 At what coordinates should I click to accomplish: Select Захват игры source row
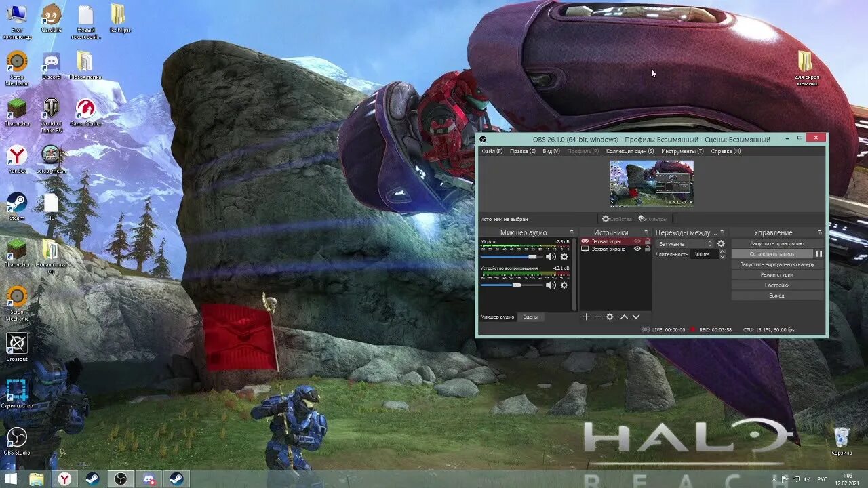615,241
